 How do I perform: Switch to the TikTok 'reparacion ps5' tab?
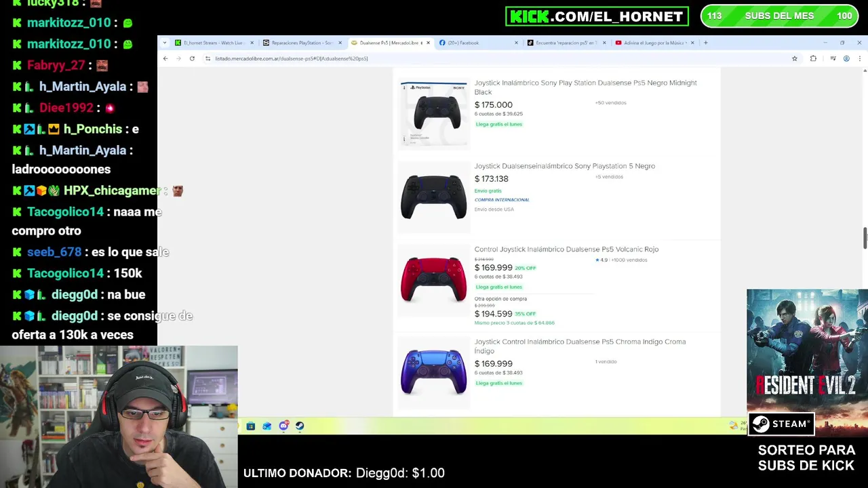(x=565, y=43)
